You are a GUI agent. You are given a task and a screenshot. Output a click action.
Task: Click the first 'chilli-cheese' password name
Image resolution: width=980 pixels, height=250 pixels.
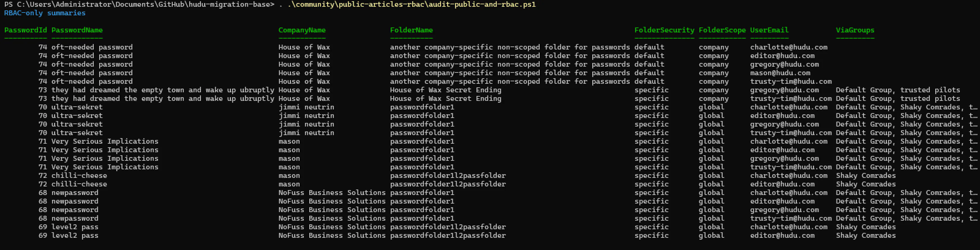pyautogui.click(x=79, y=175)
